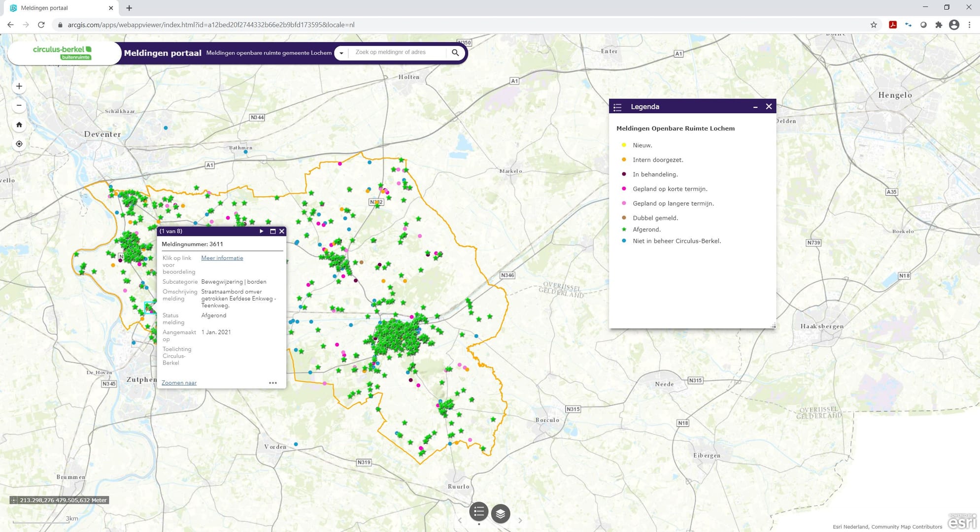Open Chrome three-dot menu

tap(969, 25)
